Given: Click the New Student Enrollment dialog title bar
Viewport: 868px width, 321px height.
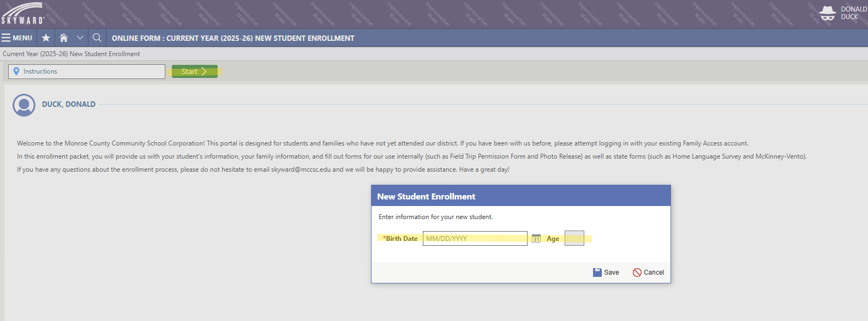Looking at the screenshot, I should (520, 196).
